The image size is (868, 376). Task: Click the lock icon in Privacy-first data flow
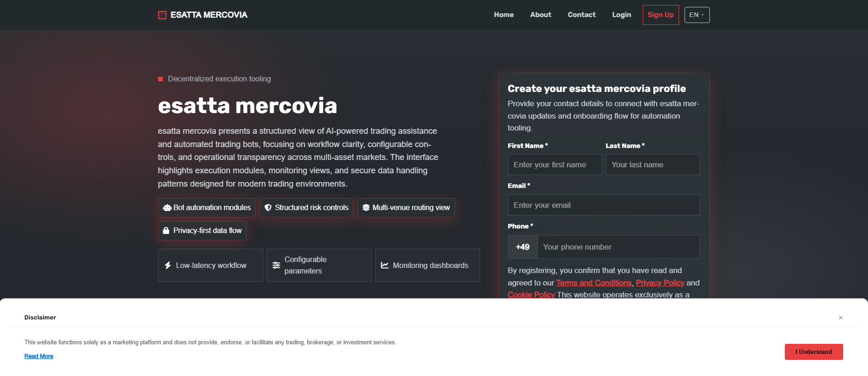[166, 231]
